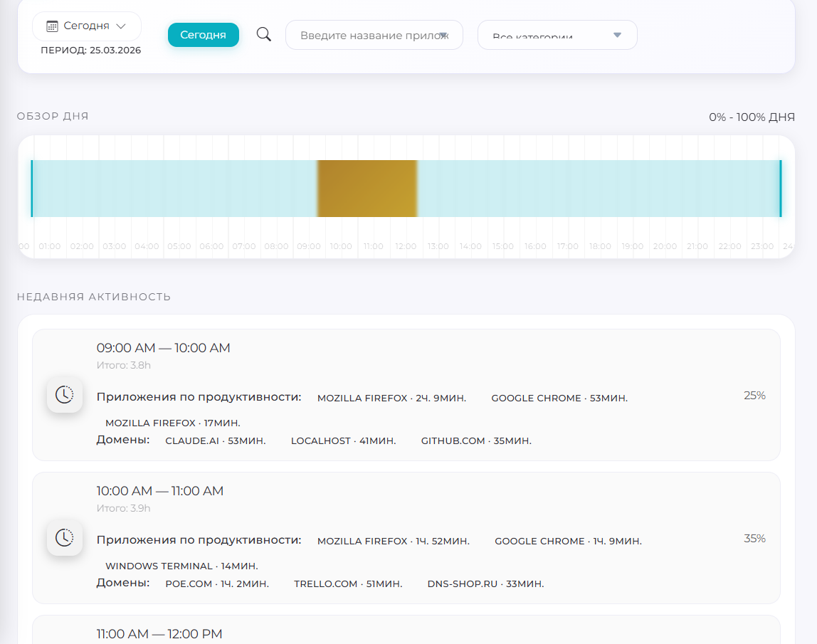Click the НЕДАВНЯЯ АКТИВНОСТЬ section heading
Image resolution: width=817 pixels, height=644 pixels.
pyautogui.click(x=94, y=297)
